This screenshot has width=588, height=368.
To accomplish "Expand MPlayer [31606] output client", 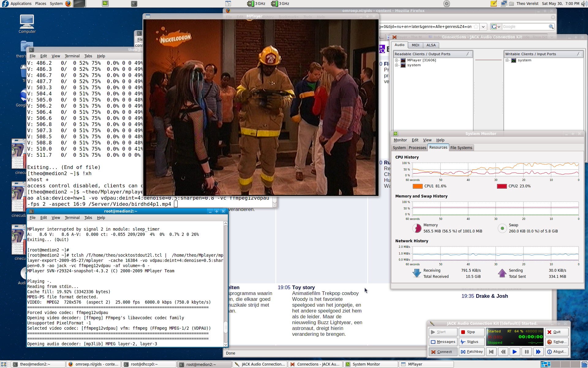I will click(397, 60).
